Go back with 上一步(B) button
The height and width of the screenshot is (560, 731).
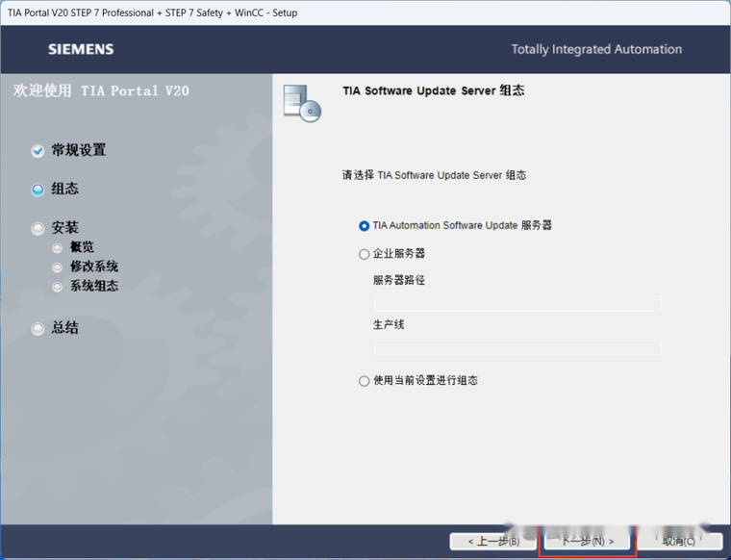[x=493, y=542]
